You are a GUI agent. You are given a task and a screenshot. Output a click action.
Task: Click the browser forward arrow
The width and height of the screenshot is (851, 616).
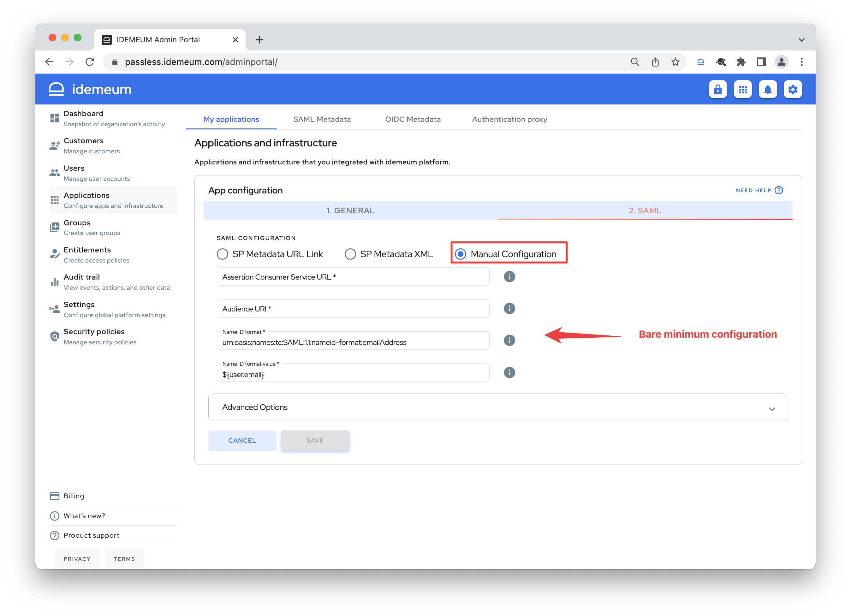coord(69,62)
